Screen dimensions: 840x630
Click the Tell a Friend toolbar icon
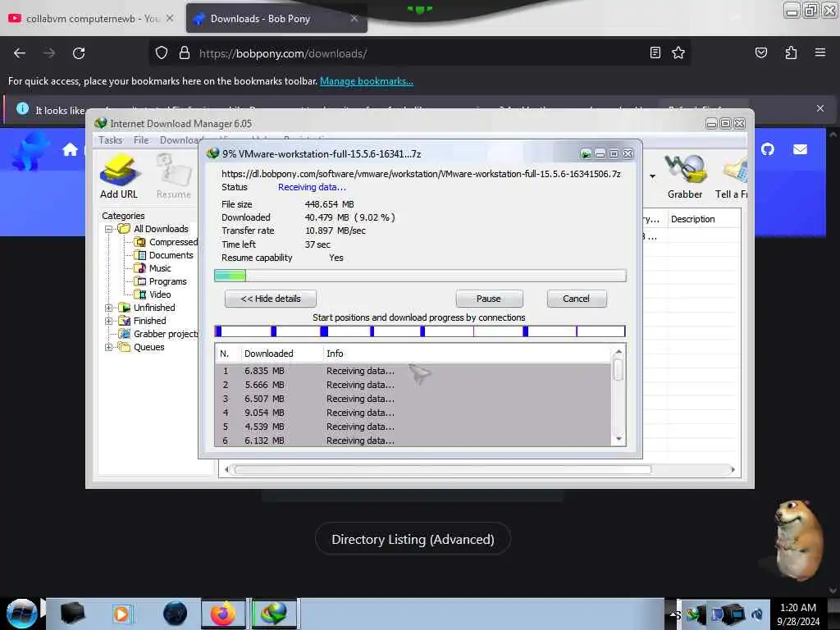pyautogui.click(x=732, y=177)
